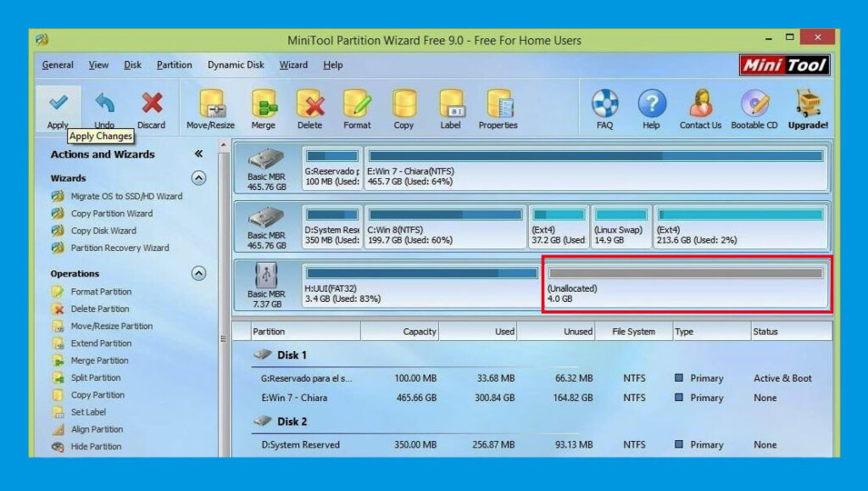
Task: Collapse the Operations section
Action: (198, 273)
